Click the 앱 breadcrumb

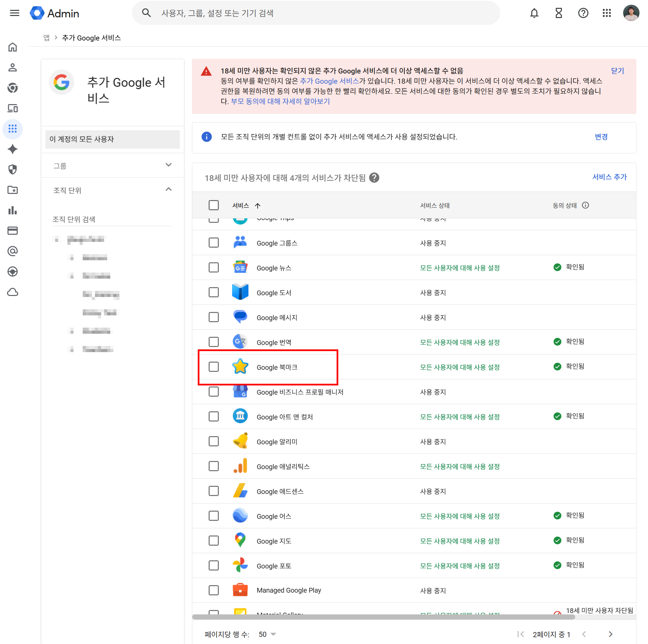[x=47, y=38]
